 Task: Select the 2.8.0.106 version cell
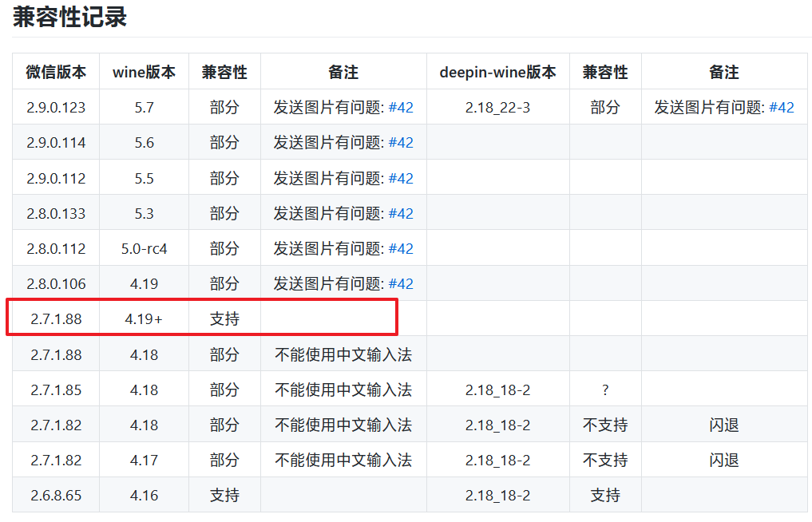click(x=56, y=284)
